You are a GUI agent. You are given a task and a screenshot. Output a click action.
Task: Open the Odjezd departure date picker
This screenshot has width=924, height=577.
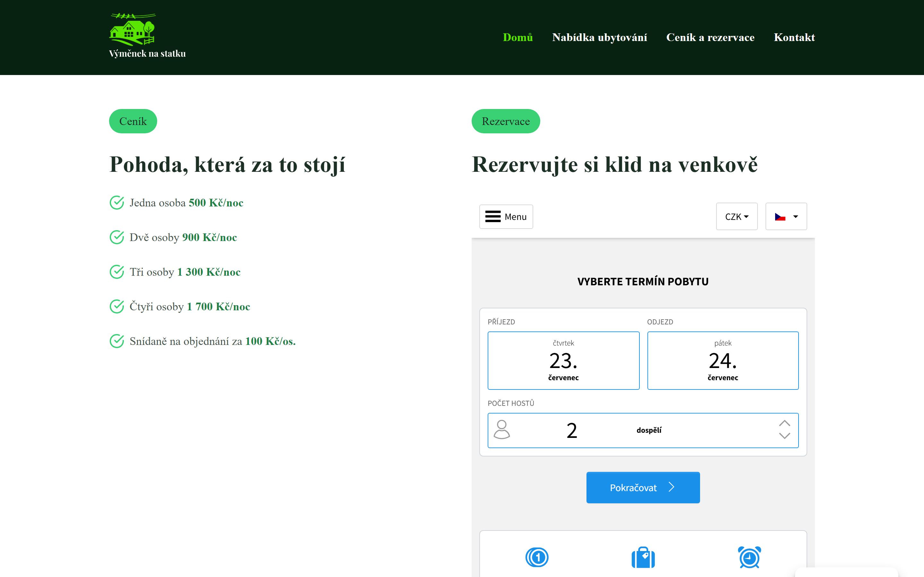tap(723, 361)
